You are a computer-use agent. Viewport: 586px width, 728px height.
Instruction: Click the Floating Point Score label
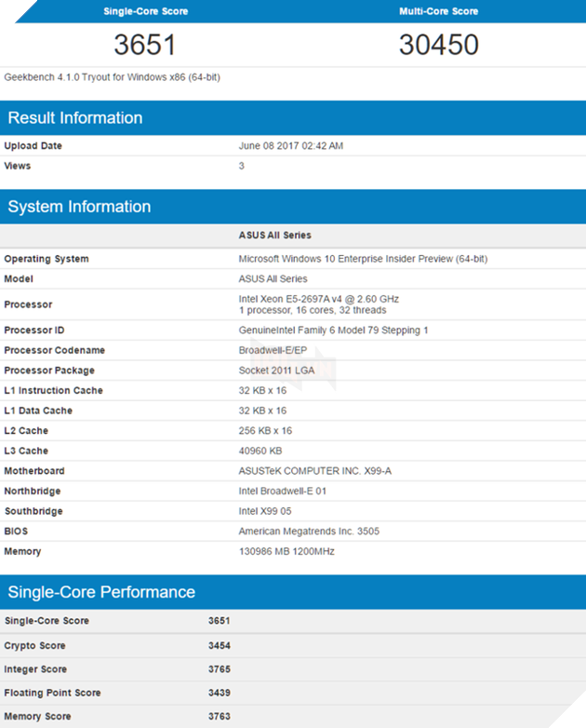[x=52, y=693]
